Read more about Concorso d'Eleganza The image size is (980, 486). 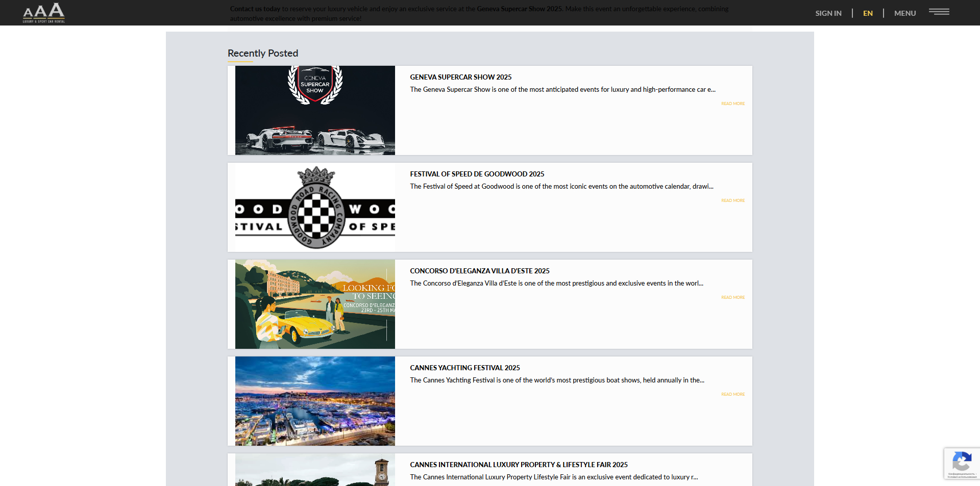[732, 297]
